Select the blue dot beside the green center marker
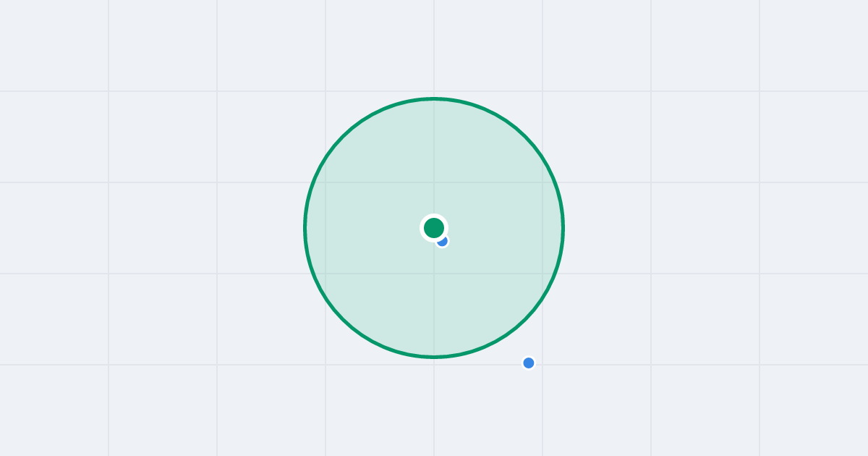Image resolution: width=868 pixels, height=456 pixels. pos(443,241)
